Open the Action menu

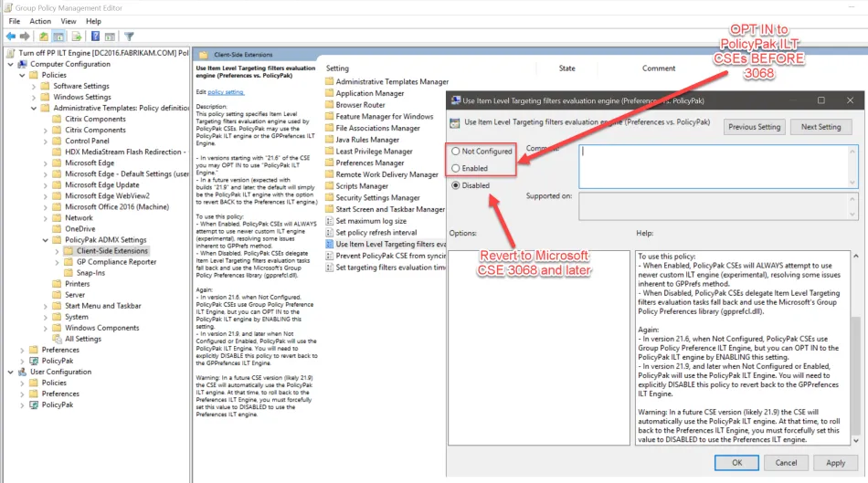click(40, 21)
